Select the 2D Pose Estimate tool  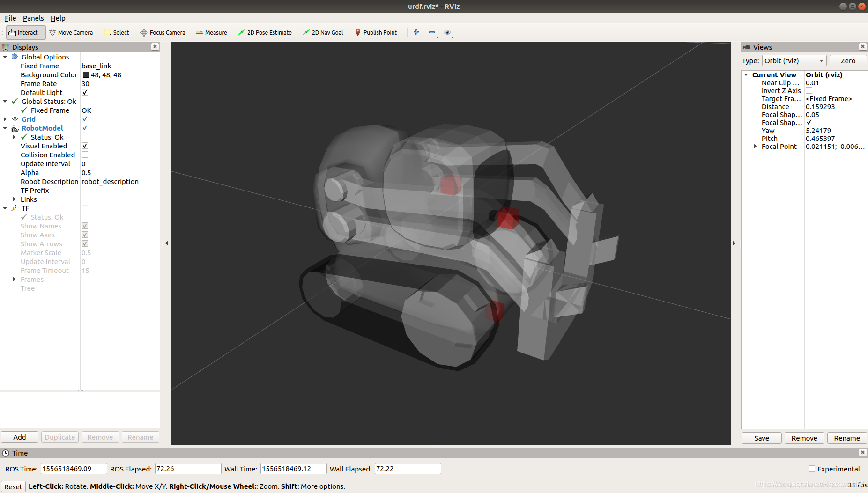click(265, 32)
